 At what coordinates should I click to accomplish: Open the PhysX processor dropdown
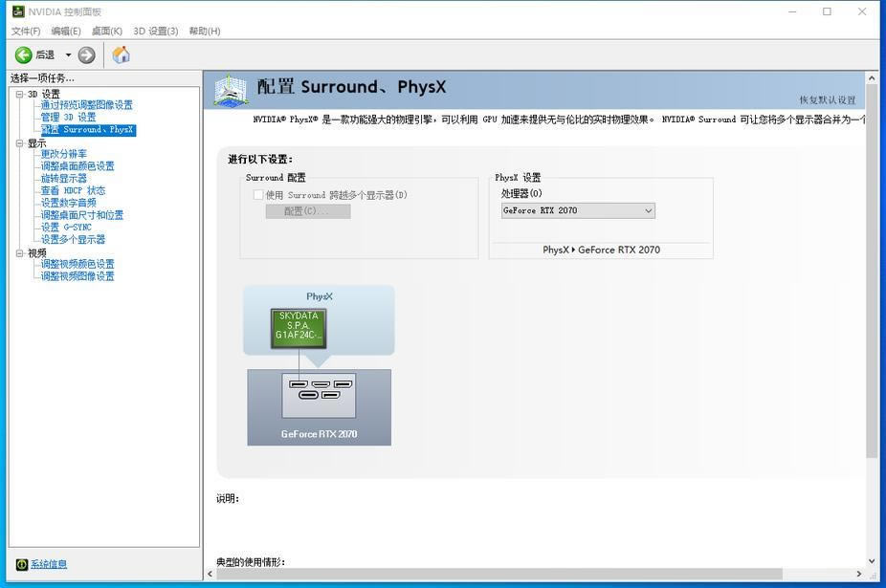pos(578,210)
